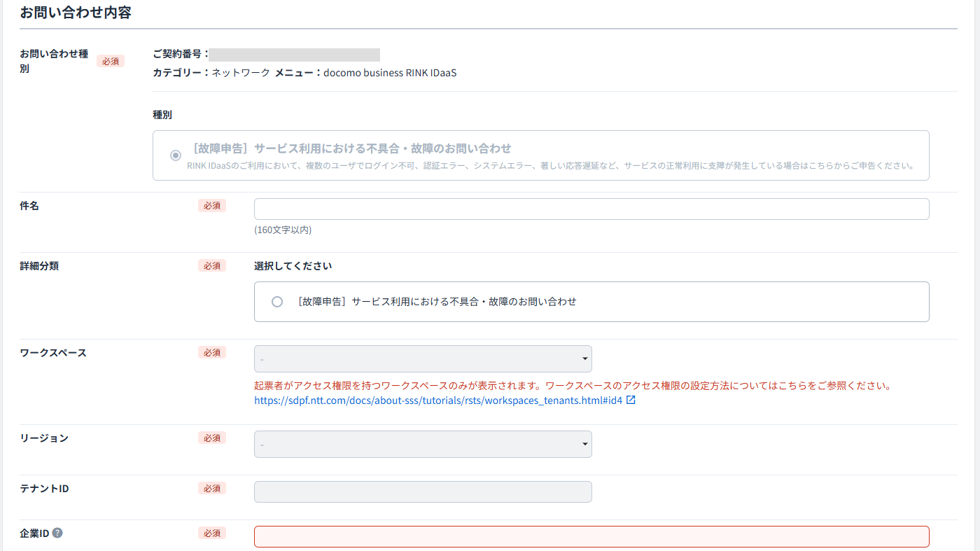
Task: Focus the 企業ID input field
Action: [x=591, y=536]
